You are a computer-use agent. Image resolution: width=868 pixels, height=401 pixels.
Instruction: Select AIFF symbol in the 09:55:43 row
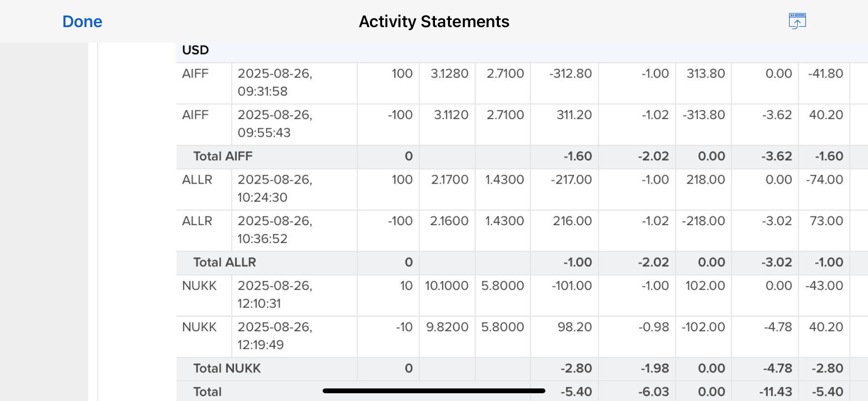click(x=195, y=115)
